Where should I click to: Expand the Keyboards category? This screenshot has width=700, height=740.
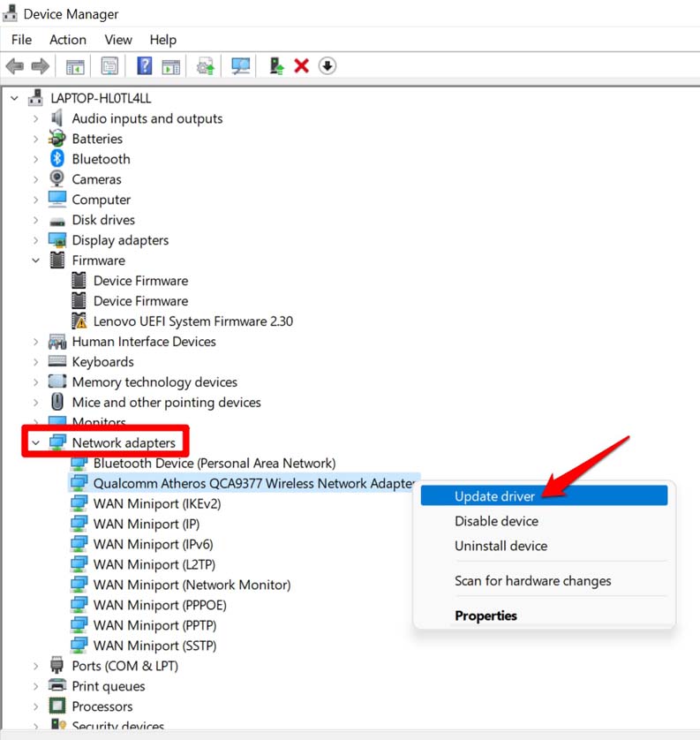[x=36, y=362]
